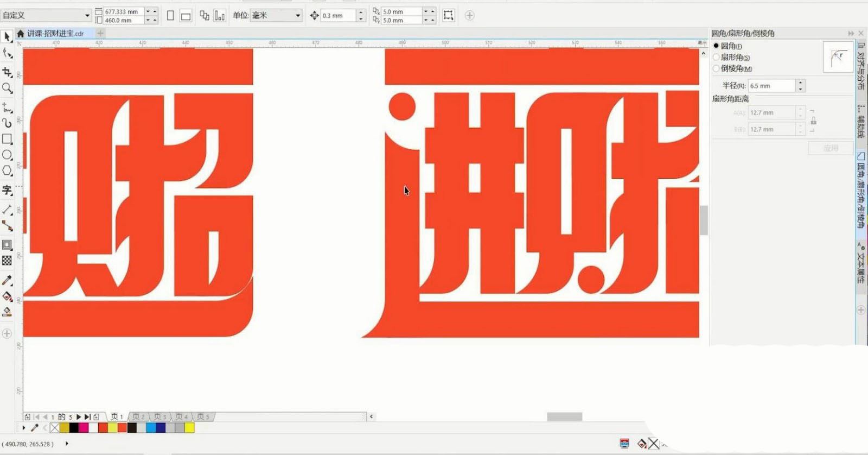Expand the document palette flyout arrow

(x=23, y=428)
